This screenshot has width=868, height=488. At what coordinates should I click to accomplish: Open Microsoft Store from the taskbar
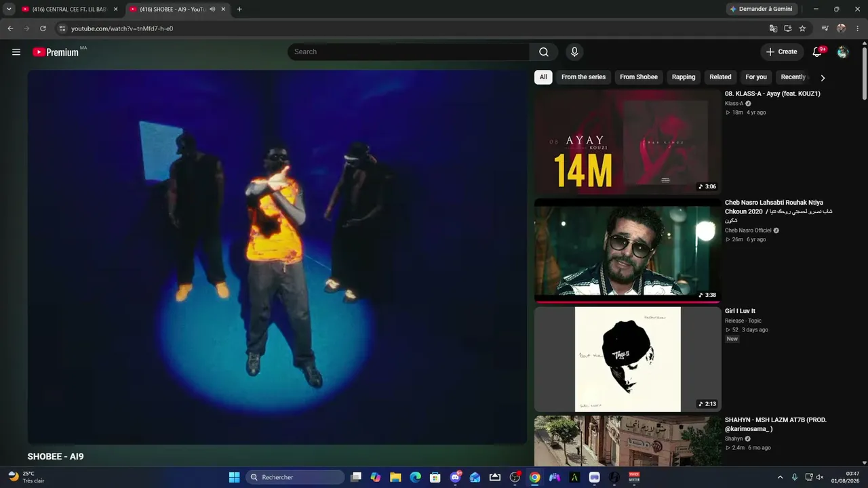435,477
